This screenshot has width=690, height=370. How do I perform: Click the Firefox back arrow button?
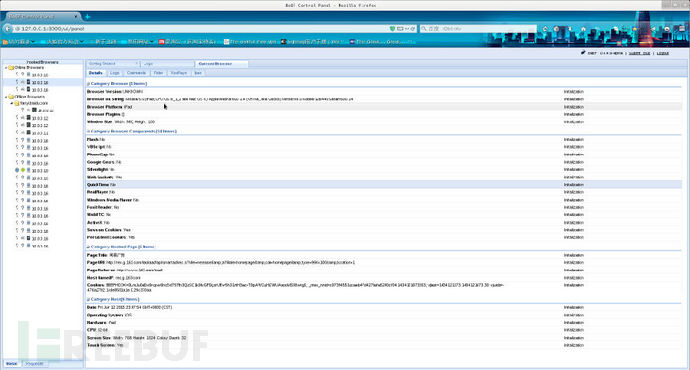click(x=7, y=29)
